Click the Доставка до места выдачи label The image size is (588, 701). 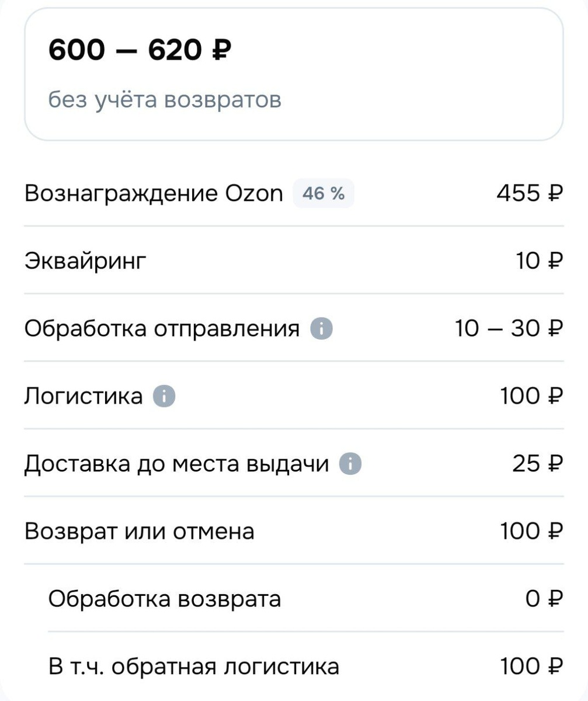tap(176, 464)
